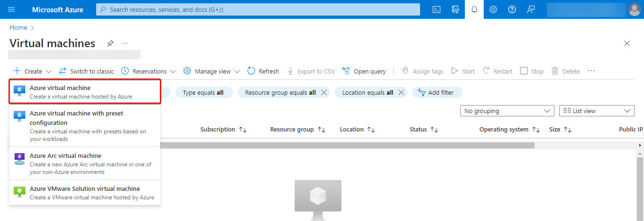
Task: Launch Cloud Shell from the top bar
Action: pyautogui.click(x=437, y=9)
